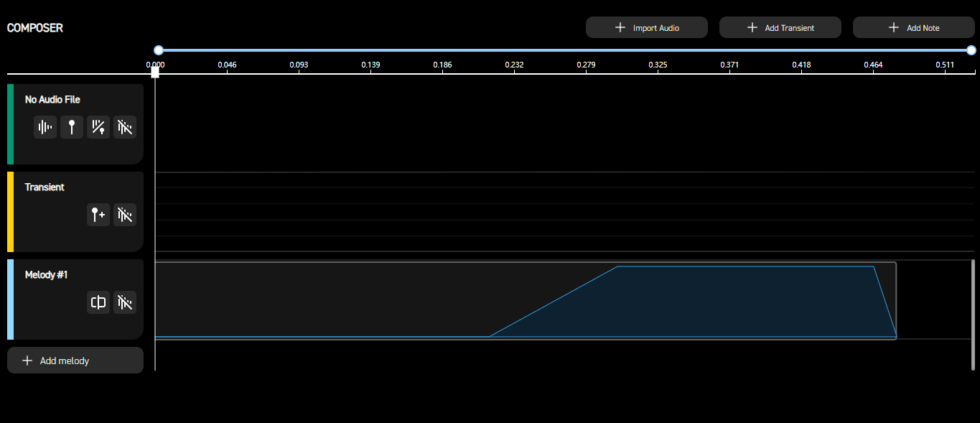
Task: Click the timeline ruler at 0.232
Action: pyautogui.click(x=514, y=65)
